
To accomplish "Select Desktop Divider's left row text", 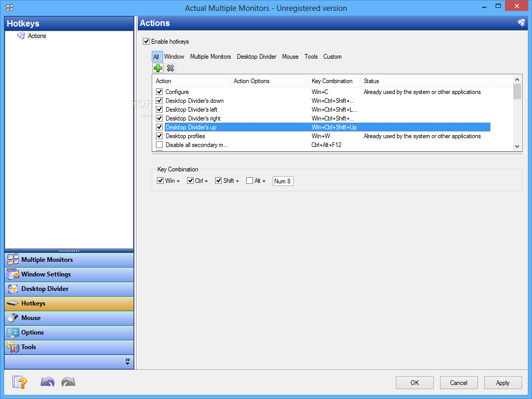I will coord(191,110).
